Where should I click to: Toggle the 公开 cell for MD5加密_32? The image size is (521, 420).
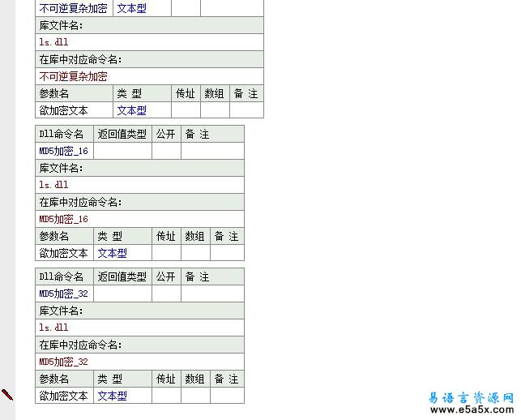(x=166, y=294)
